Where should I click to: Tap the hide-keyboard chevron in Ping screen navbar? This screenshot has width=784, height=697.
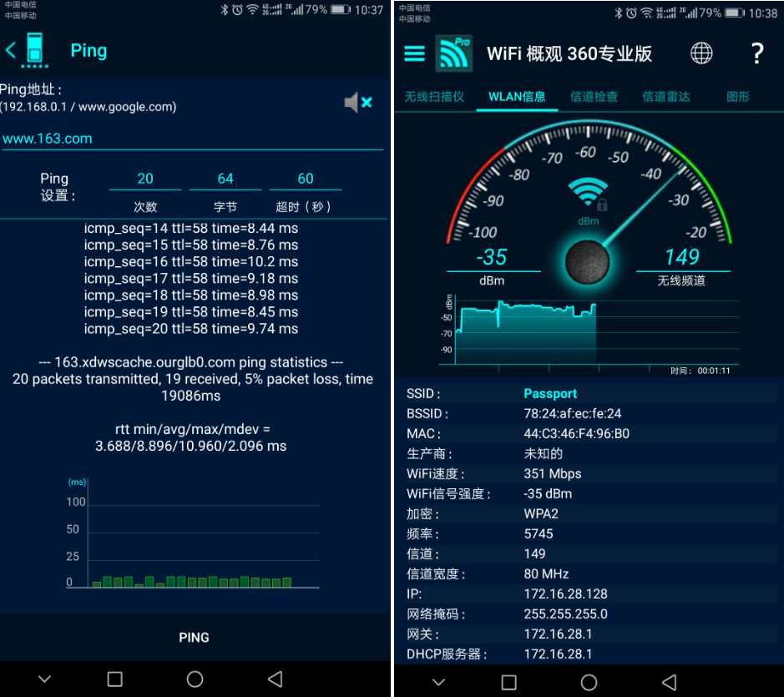[44, 679]
